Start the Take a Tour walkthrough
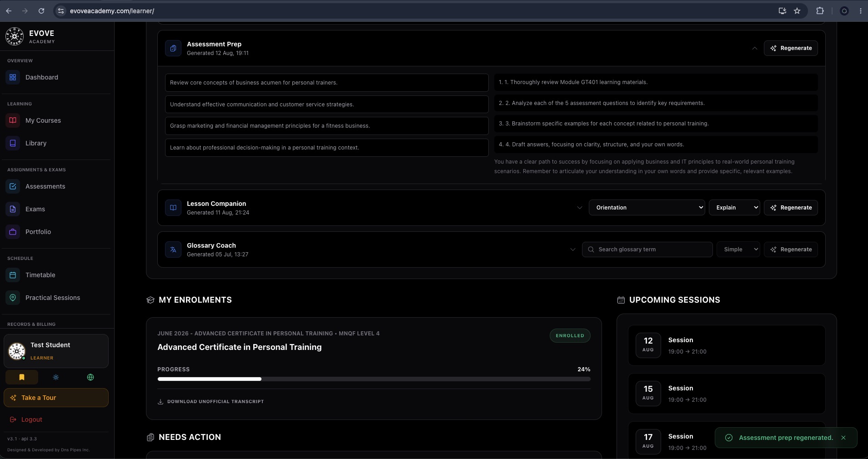Image resolution: width=868 pixels, height=459 pixels. point(56,398)
